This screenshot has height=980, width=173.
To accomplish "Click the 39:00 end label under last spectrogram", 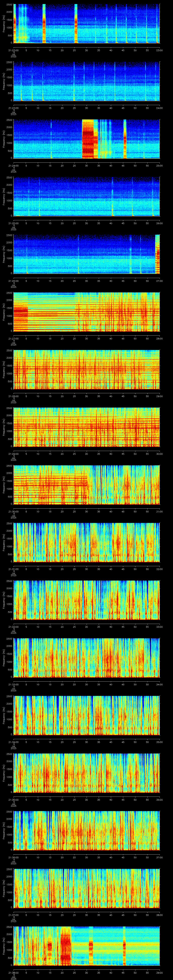I will (x=160, y=972).
